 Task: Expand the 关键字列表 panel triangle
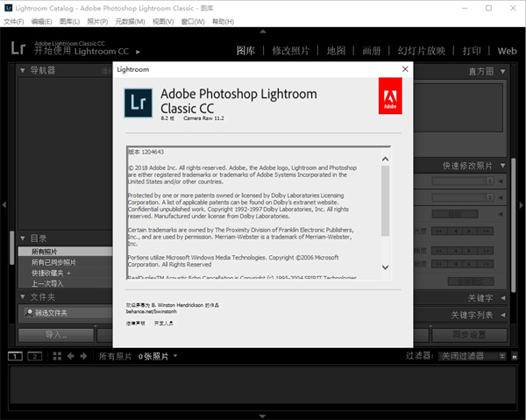coord(503,315)
